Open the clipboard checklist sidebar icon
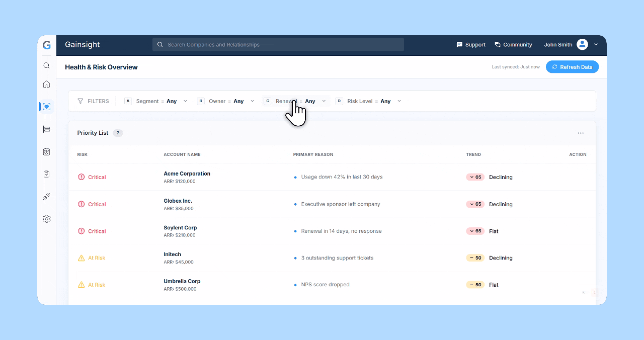 click(x=46, y=174)
